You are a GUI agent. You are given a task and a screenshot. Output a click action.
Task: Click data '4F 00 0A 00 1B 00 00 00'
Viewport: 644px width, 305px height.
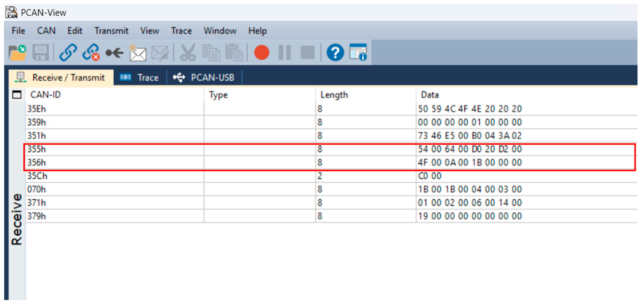click(470, 162)
